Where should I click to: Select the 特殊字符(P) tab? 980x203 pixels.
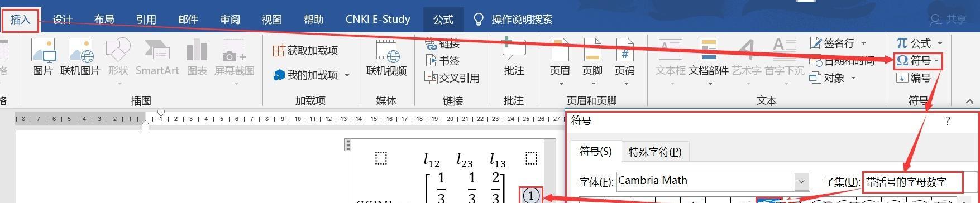pos(655,152)
